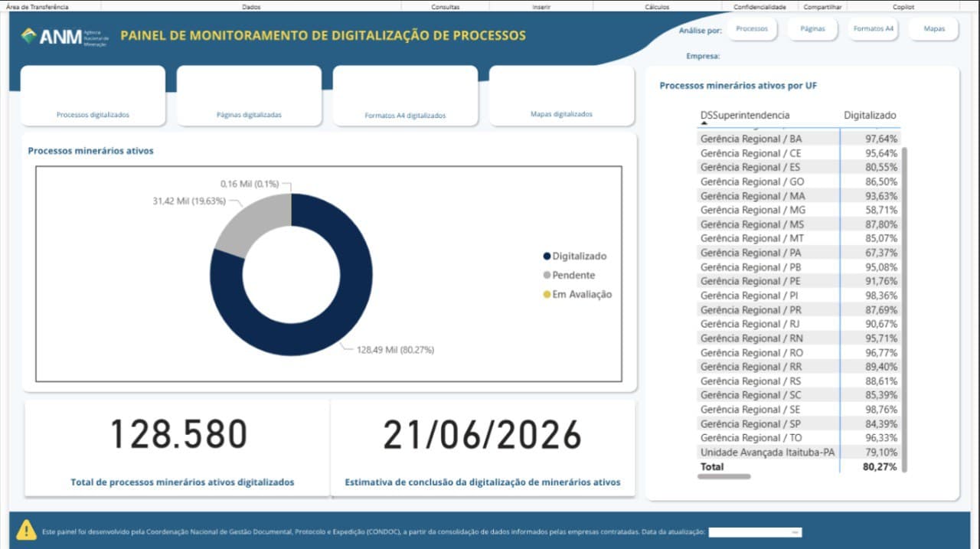Viewport: 980px width, 549px height.
Task: Click the Compartilhar option
Action: point(822,5)
